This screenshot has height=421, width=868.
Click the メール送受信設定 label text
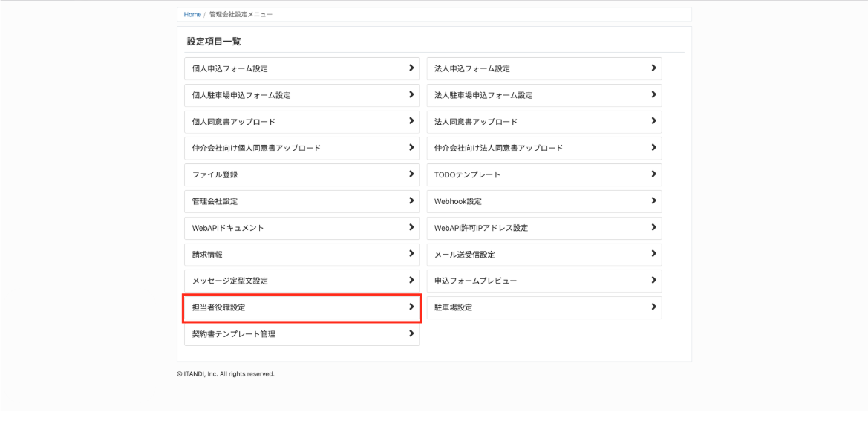point(465,255)
